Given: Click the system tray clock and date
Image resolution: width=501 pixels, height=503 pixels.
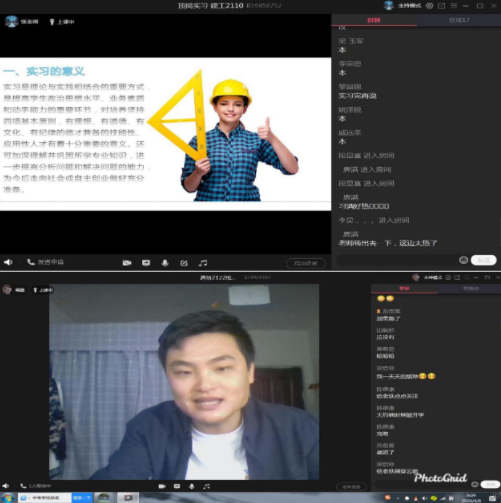Looking at the screenshot, I should click(471, 498).
